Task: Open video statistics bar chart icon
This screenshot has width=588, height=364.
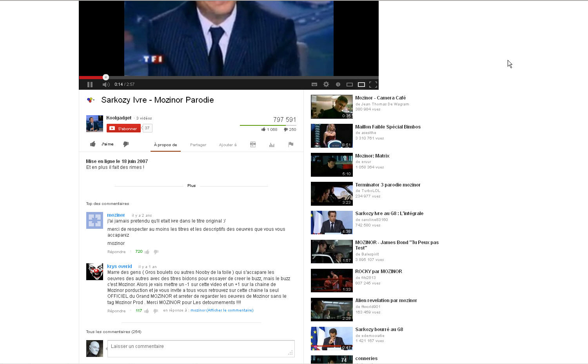Action: click(272, 145)
